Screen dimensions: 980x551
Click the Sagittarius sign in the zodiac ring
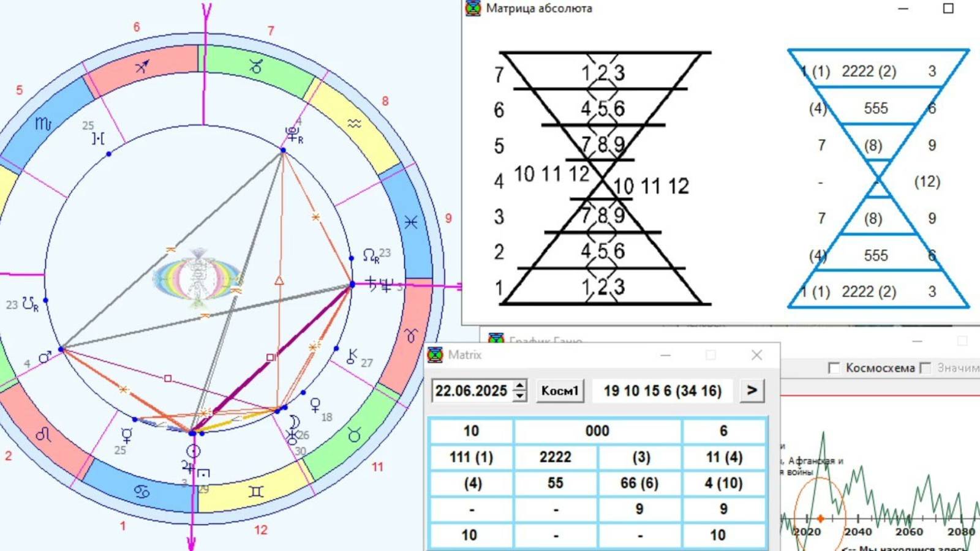pos(142,67)
